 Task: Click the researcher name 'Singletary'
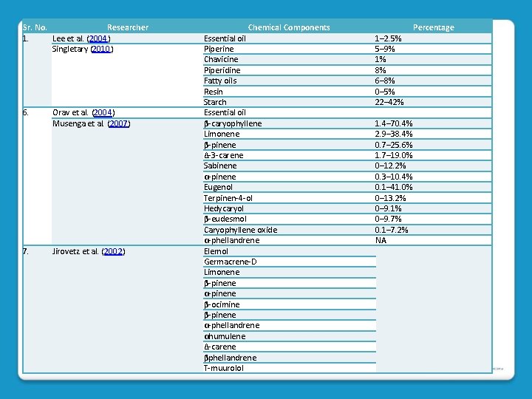pos(70,49)
